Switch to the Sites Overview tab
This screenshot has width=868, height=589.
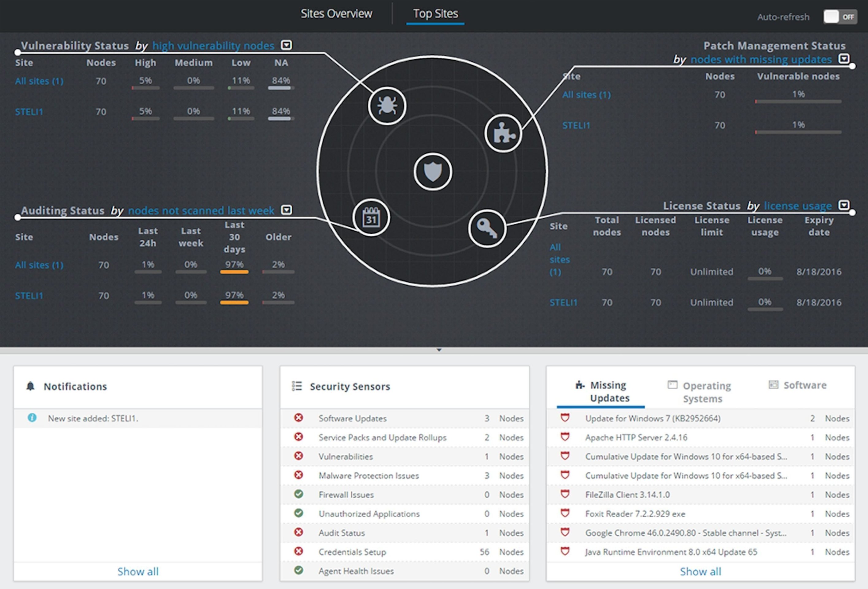pos(336,14)
